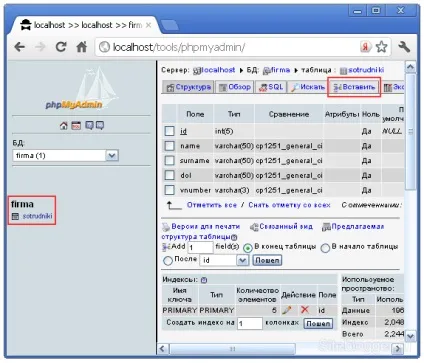Tick the checkbox for field dol

(169, 175)
